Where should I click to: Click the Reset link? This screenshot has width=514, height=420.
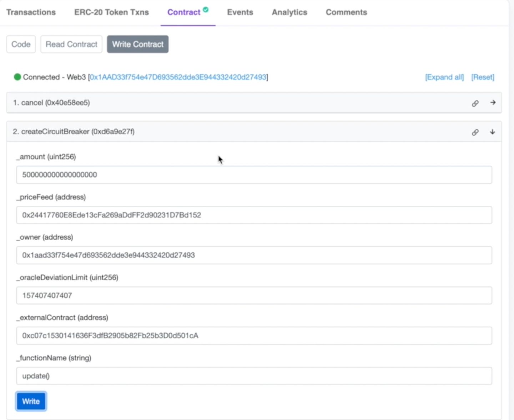(x=483, y=77)
